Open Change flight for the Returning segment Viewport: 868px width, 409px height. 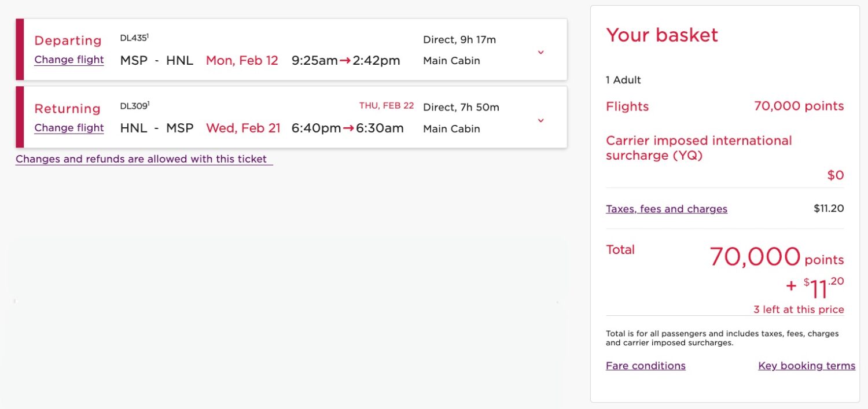click(x=69, y=127)
